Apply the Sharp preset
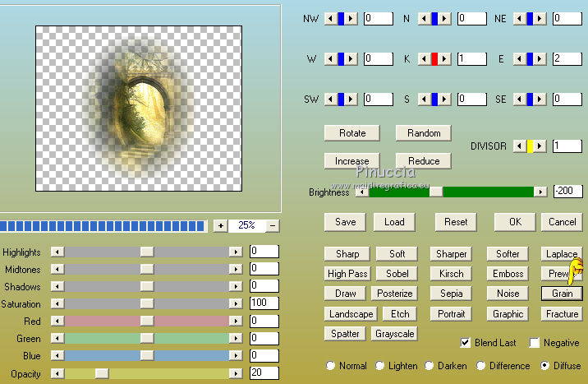This screenshot has height=384, width=588. 347,254
